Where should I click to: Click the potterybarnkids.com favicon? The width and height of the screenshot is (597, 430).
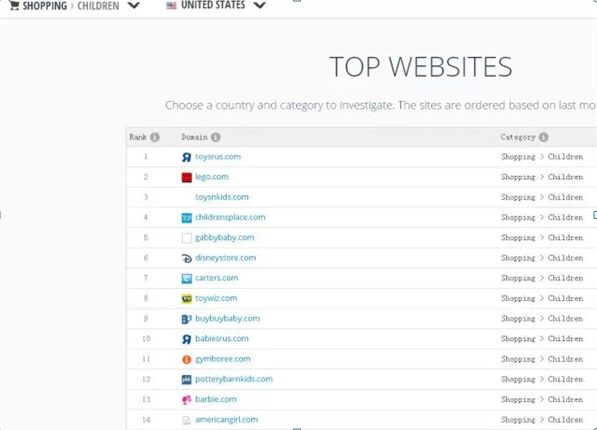pos(187,380)
